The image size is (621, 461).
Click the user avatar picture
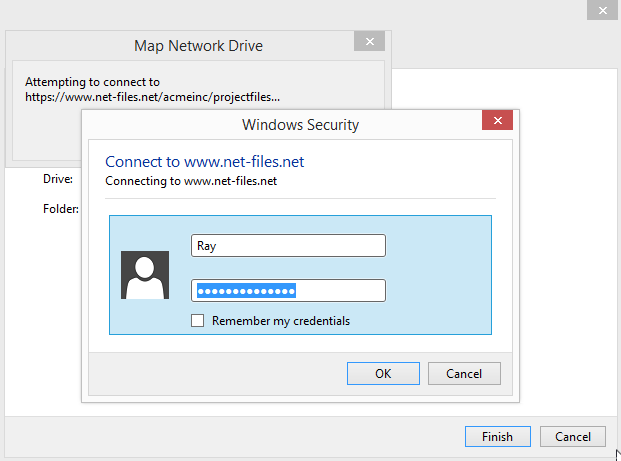point(145,275)
